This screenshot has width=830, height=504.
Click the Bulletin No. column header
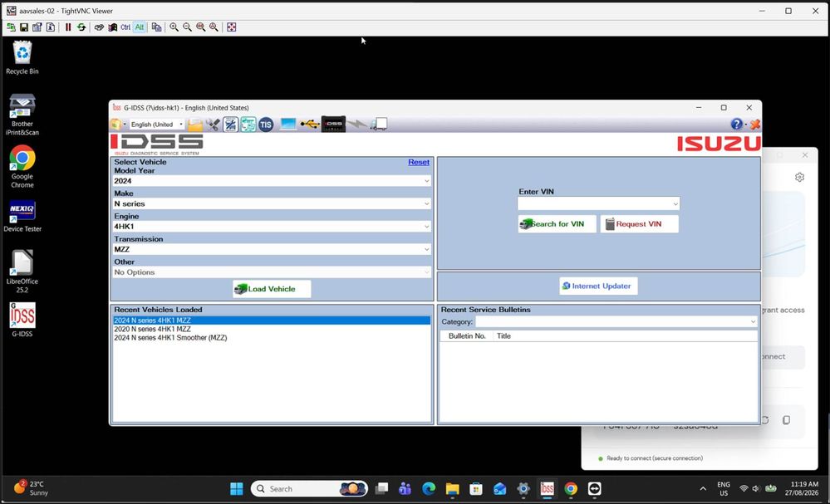click(466, 335)
